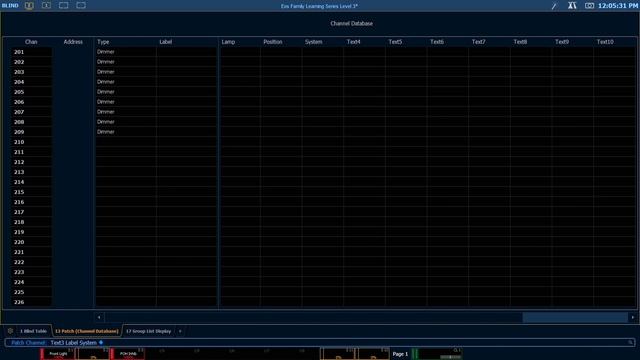640x360 pixels.
Task: Select the second monitor layout icon
Action: tap(47, 6)
